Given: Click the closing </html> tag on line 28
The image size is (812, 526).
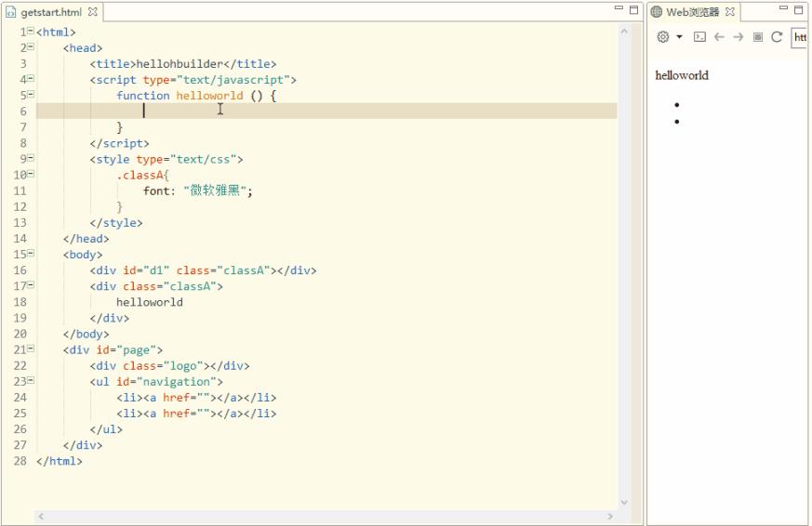Looking at the screenshot, I should click(x=59, y=461).
